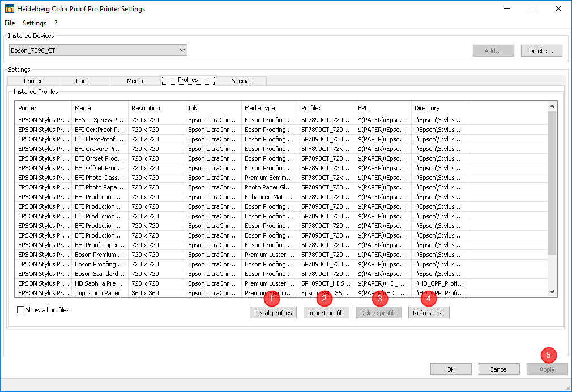
Task: Confirm with the OK button
Action: 451,369
